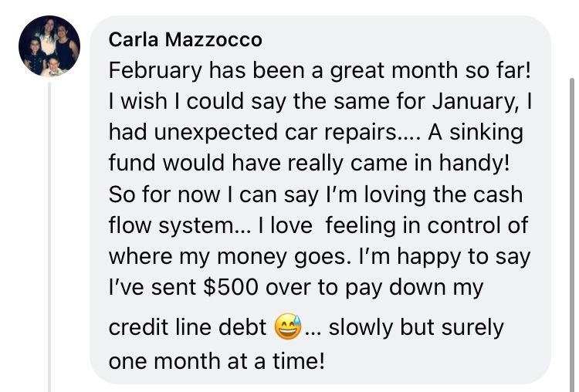Click the text 'feeling in control of'
Image resolution: width=579 pixels, height=392 pixels.
(427, 226)
